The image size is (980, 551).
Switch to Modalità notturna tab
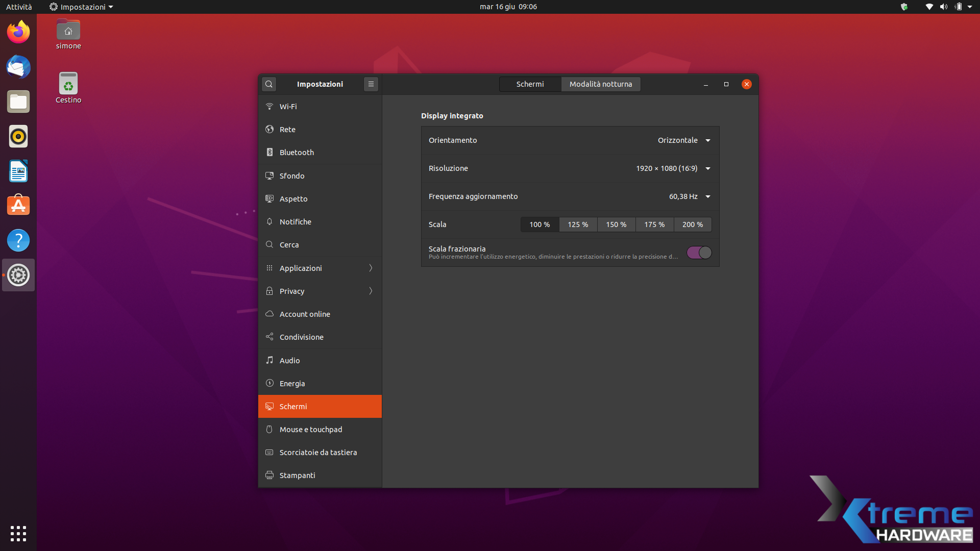tap(600, 84)
